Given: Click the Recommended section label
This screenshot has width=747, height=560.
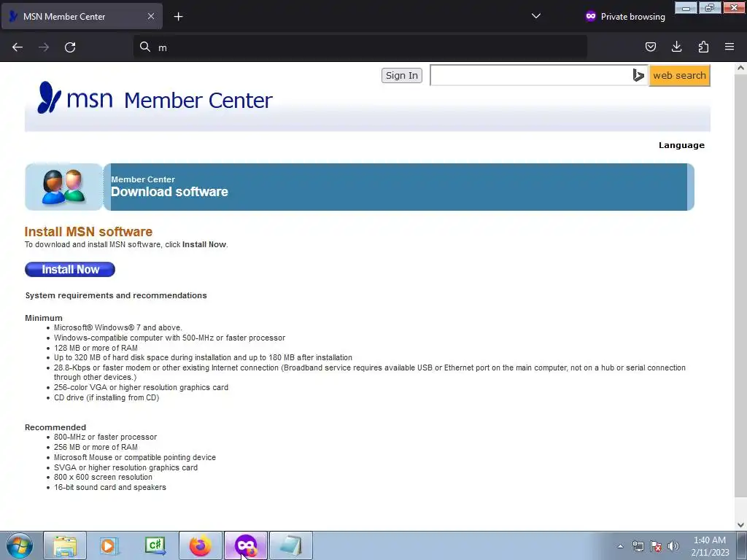Looking at the screenshot, I should click(x=55, y=427).
